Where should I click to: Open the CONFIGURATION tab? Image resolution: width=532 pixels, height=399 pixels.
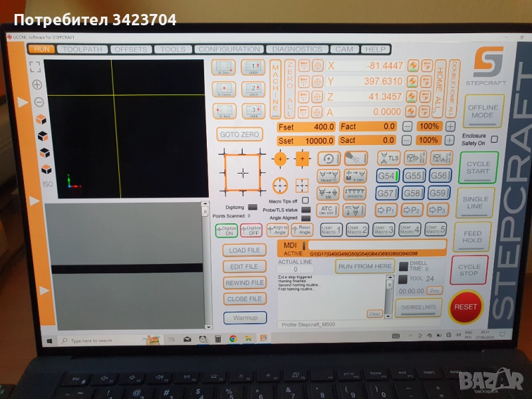click(229, 49)
